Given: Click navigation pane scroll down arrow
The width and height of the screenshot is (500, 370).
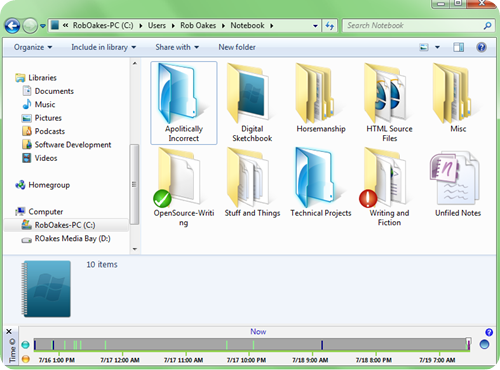Looking at the screenshot, I should pos(135,249).
